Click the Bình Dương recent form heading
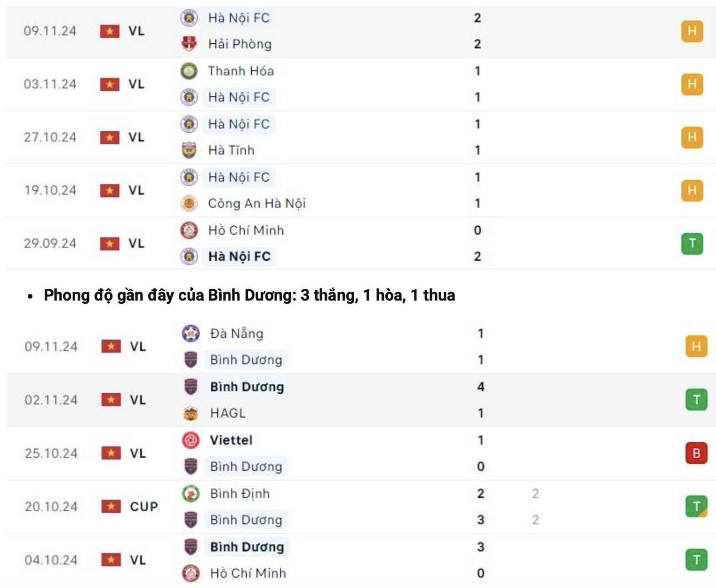The height and width of the screenshot is (588, 716). tap(249, 295)
